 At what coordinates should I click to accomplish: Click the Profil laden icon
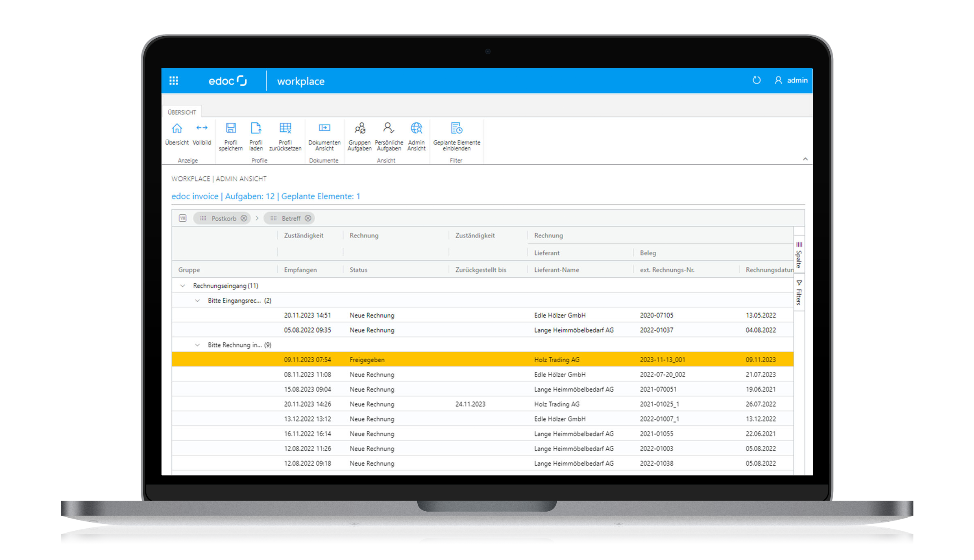pos(256,129)
